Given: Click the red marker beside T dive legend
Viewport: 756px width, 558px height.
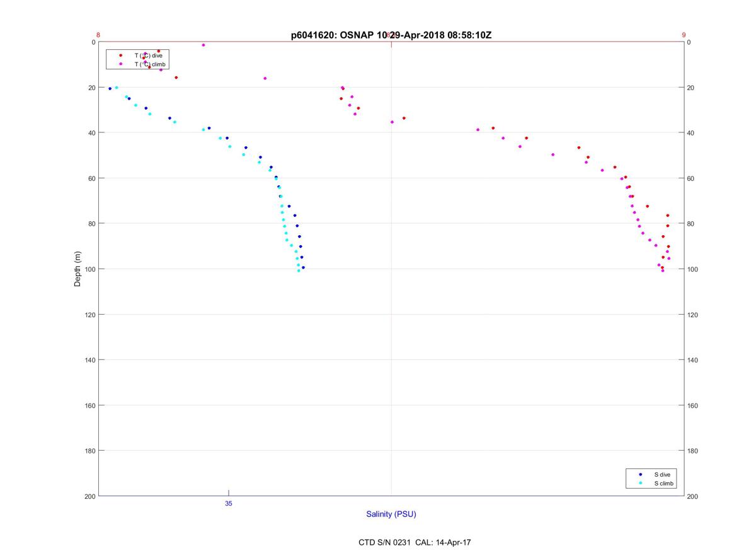Looking at the screenshot, I should (120, 55).
